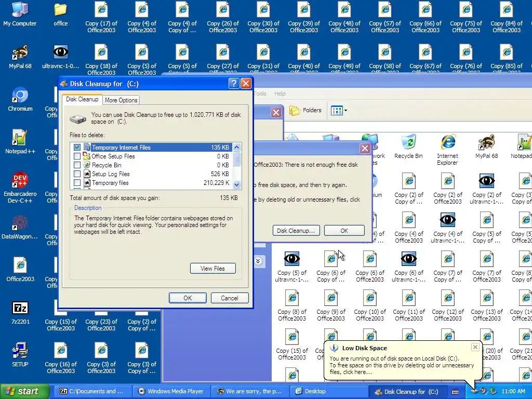This screenshot has width=532, height=399.
Task: Open the Tools menu in Explorer window
Action: 260,94
